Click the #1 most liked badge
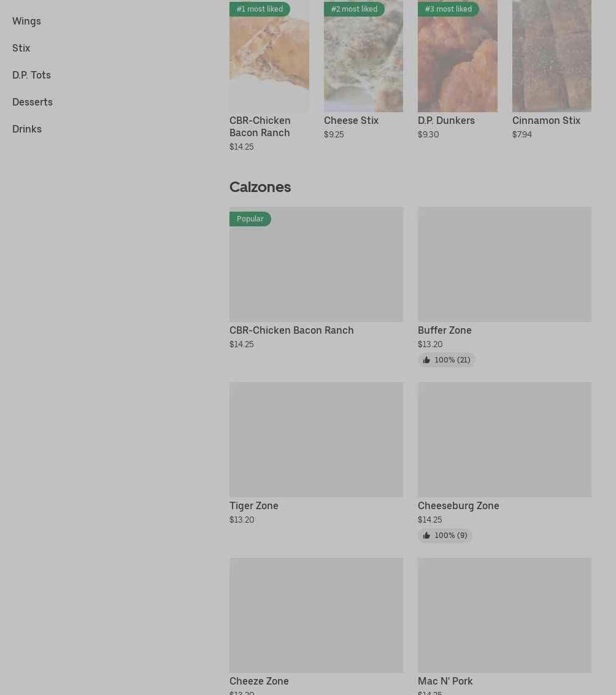The height and width of the screenshot is (695, 616). pos(260,9)
